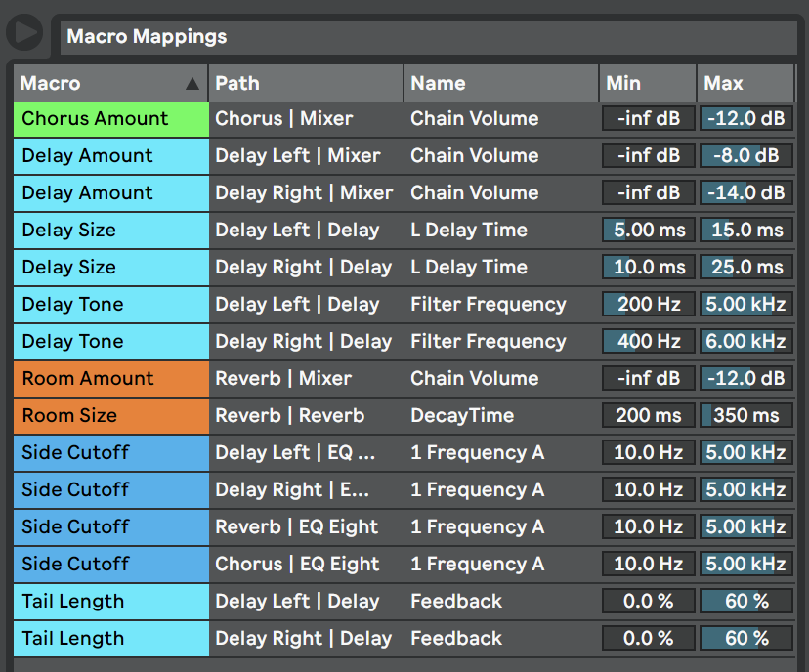Click Delay Right Feedback 60 % max

[x=746, y=639]
